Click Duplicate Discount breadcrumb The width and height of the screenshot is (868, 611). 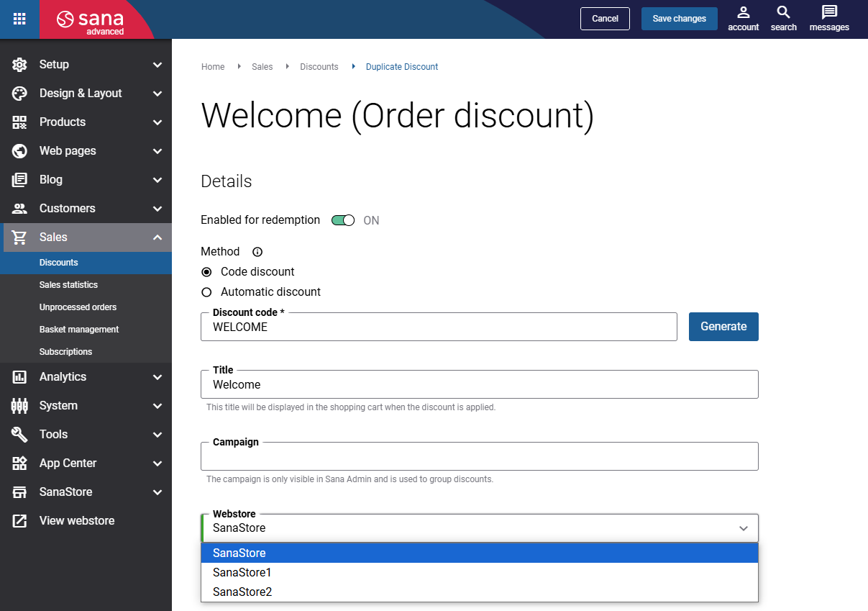pyautogui.click(x=402, y=67)
